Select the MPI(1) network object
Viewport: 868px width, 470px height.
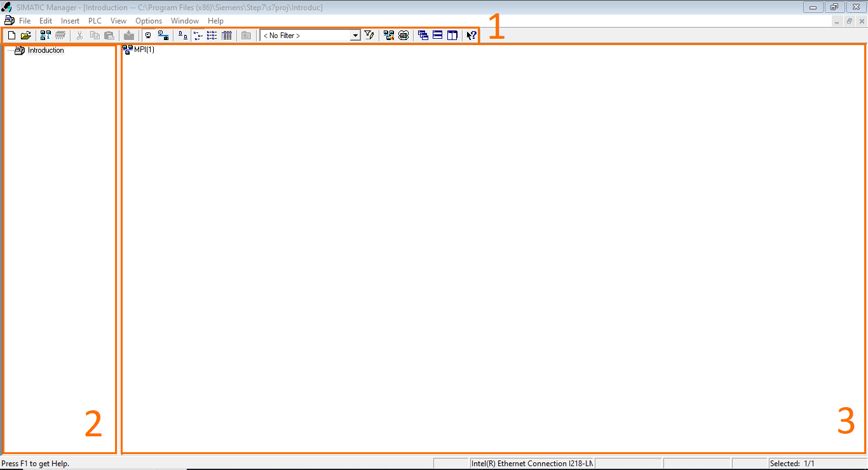click(139, 50)
